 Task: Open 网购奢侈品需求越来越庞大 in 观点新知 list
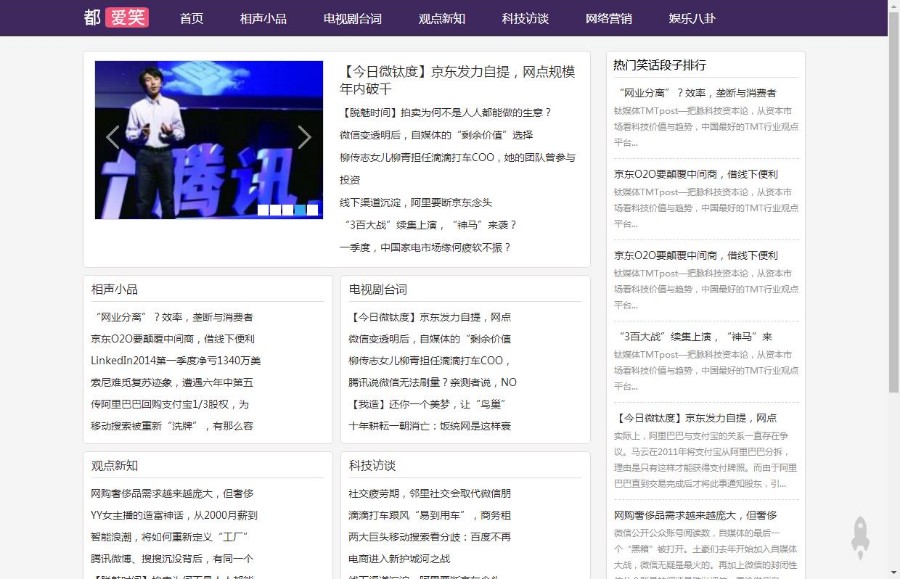pos(172,493)
